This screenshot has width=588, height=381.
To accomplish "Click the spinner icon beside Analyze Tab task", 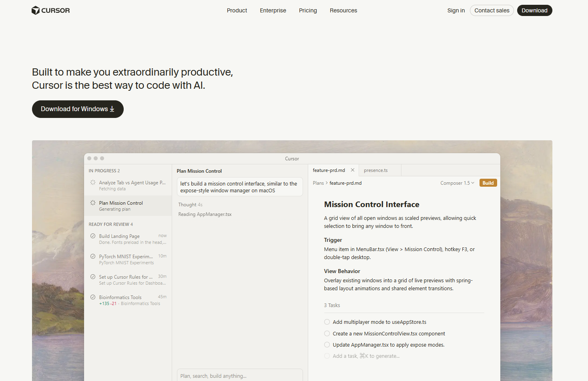I will pos(93,182).
